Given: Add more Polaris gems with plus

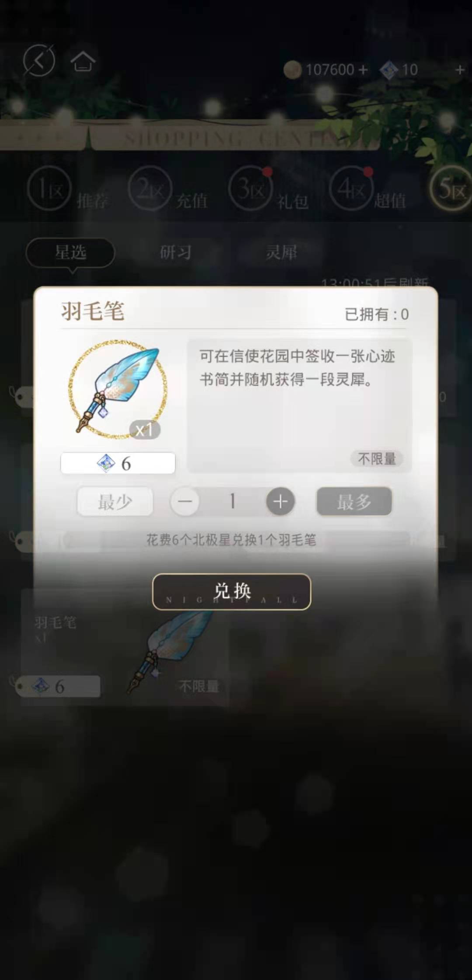Looking at the screenshot, I should (x=459, y=70).
